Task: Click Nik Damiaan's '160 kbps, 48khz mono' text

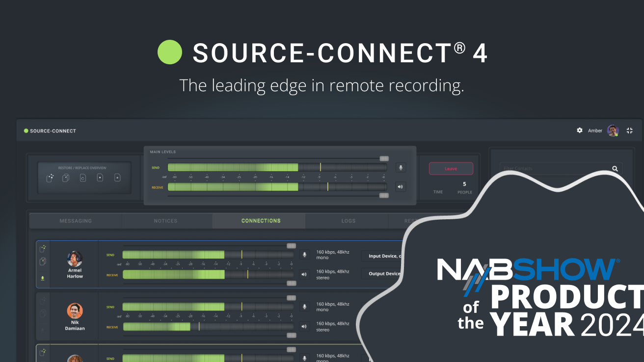Action: click(x=333, y=307)
